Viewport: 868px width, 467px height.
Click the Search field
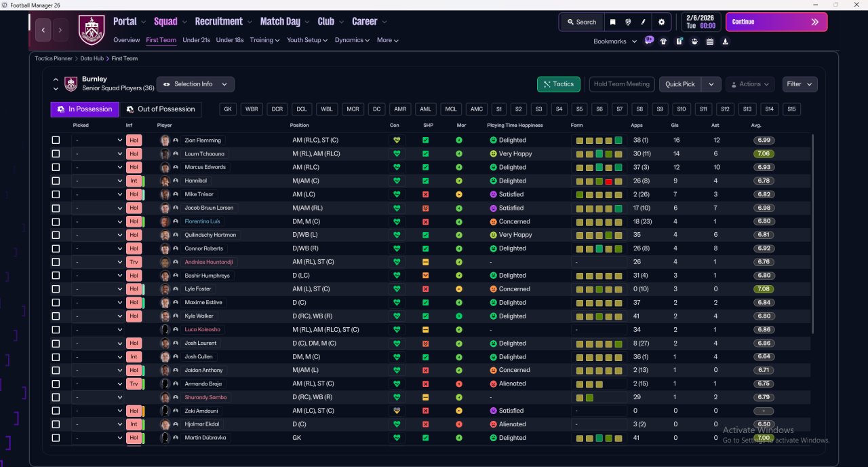click(581, 22)
